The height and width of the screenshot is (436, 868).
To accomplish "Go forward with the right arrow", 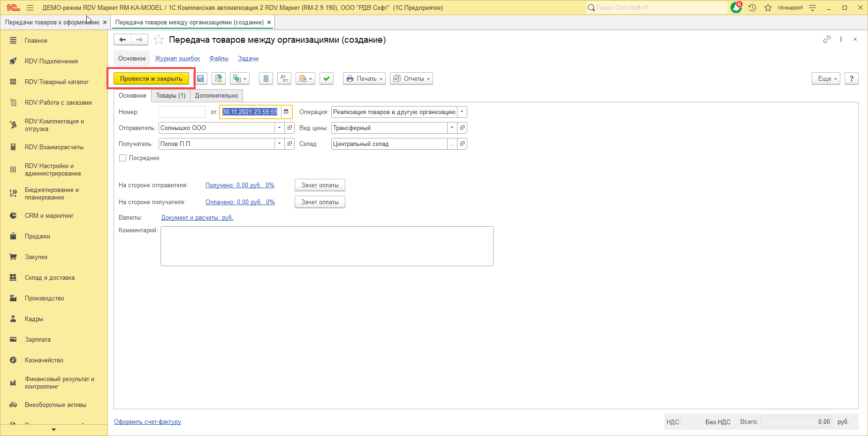I will [x=139, y=40].
